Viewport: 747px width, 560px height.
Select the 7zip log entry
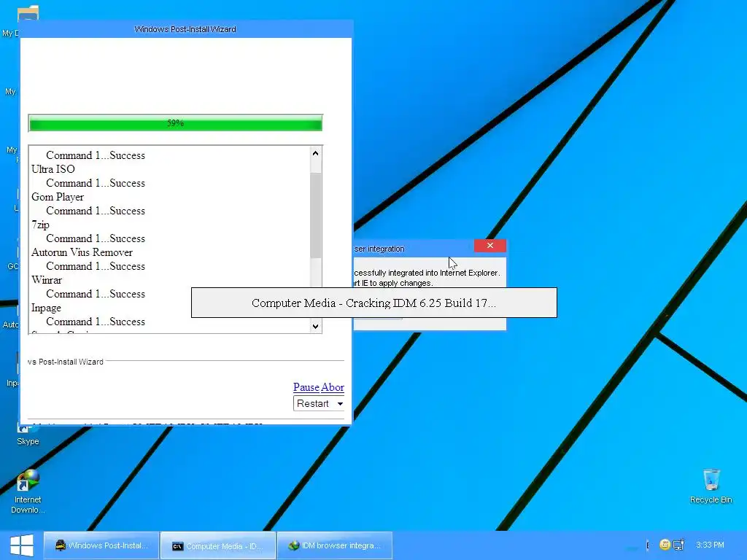pos(41,225)
